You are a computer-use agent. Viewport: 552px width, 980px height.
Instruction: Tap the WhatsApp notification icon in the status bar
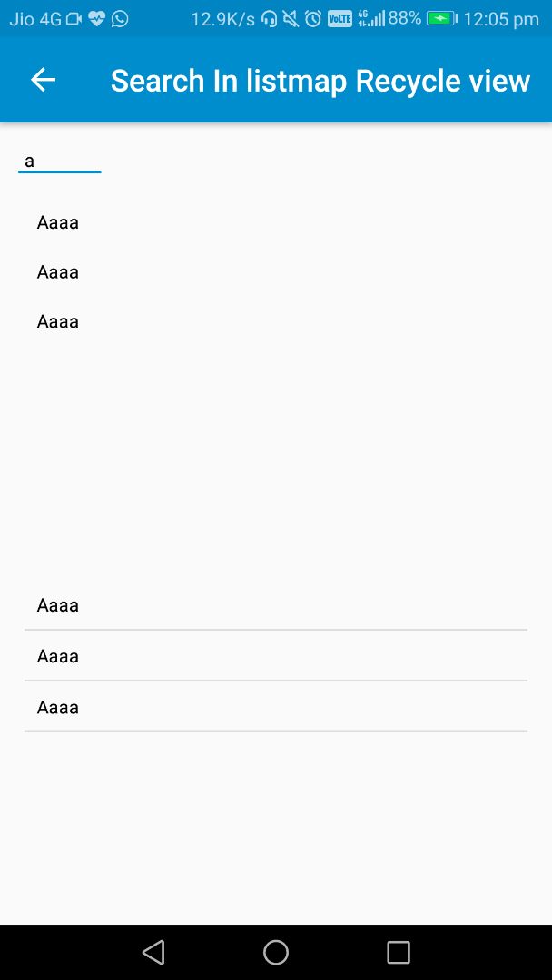point(120,18)
